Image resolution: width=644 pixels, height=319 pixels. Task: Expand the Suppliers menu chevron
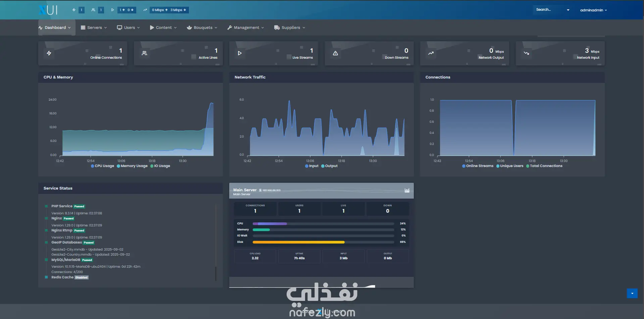coord(304,28)
